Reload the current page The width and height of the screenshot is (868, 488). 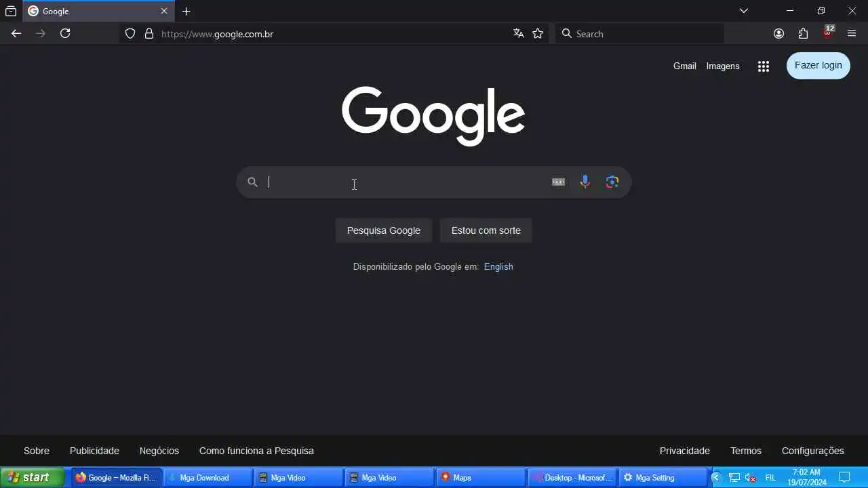coord(65,33)
